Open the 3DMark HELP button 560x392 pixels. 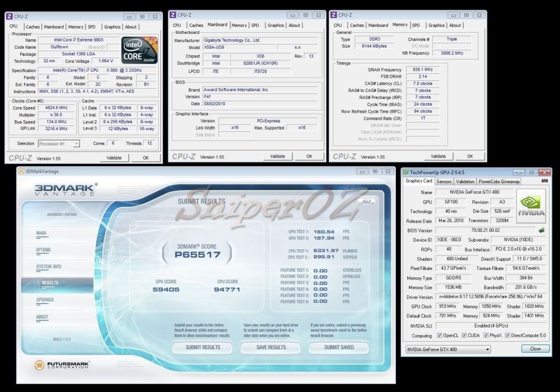click(367, 201)
